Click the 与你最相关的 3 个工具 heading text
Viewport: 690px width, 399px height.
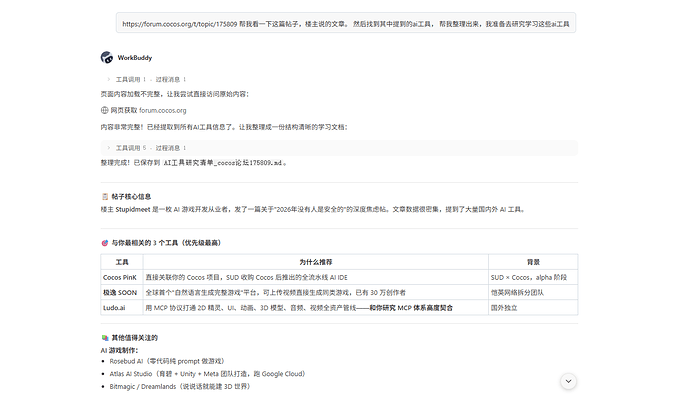pyautogui.click(x=166, y=243)
